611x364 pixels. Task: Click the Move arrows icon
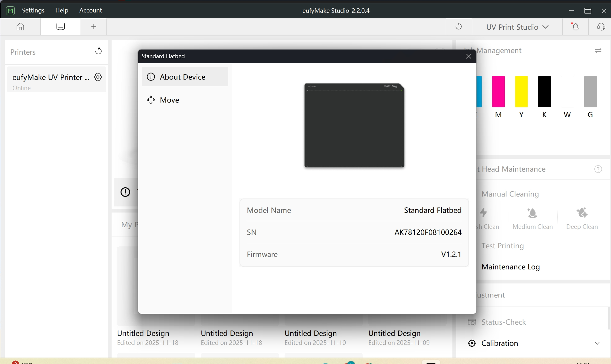tap(151, 100)
